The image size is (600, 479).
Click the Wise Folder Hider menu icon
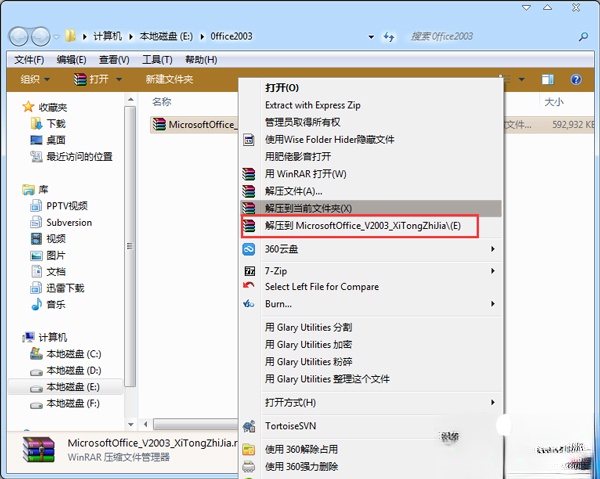click(249, 140)
